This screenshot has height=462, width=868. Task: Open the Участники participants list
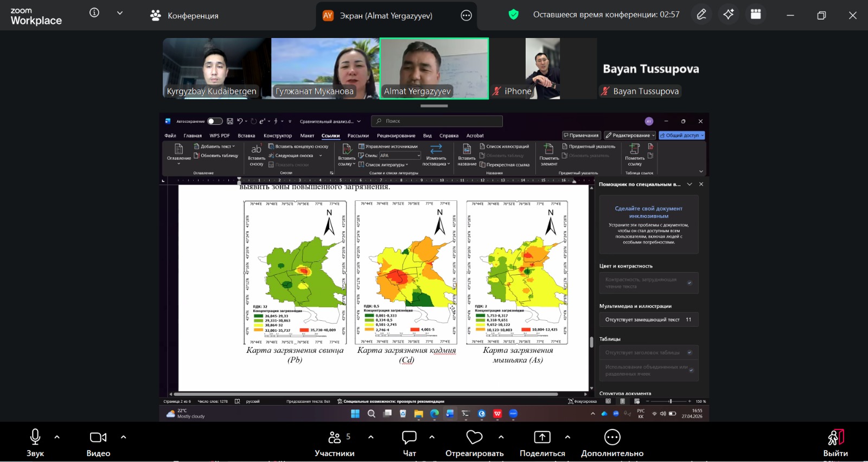pos(335,442)
